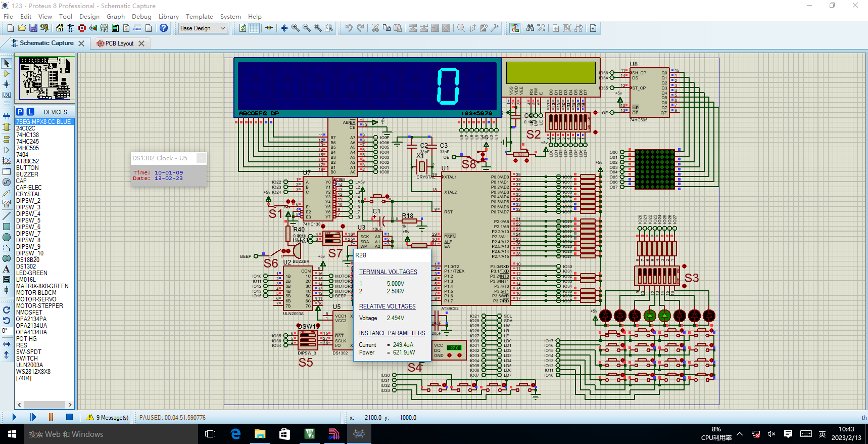Open the property assignment tool icon
This screenshot has width=868, height=444.
coord(541,28)
